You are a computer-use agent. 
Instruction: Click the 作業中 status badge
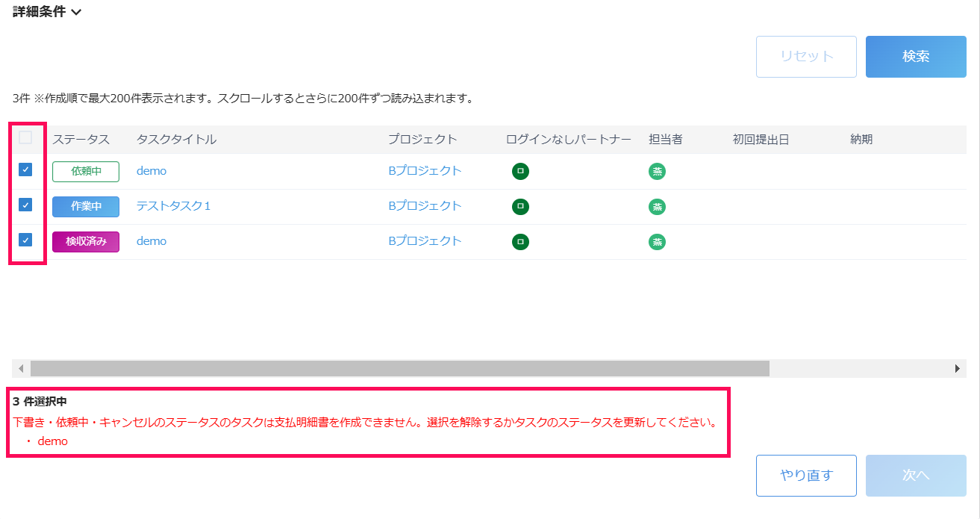[86, 206]
